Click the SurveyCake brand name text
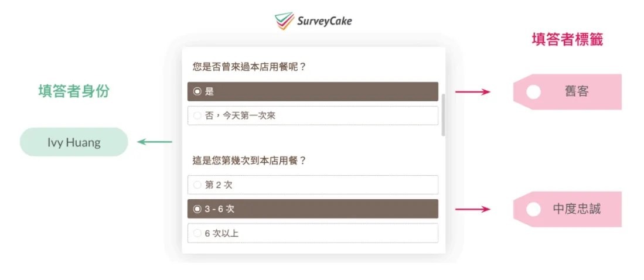The image size is (644, 280). click(325, 21)
